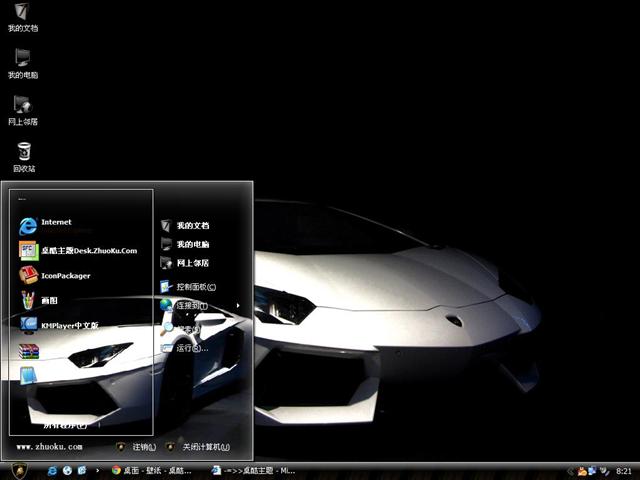Choose 运行 (Run) in the Start menu
Screen dimensions: 640x480
[x=191, y=348]
